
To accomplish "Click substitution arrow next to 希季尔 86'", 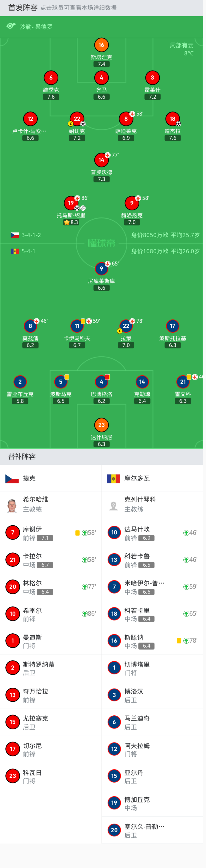I will (x=85, y=614).
